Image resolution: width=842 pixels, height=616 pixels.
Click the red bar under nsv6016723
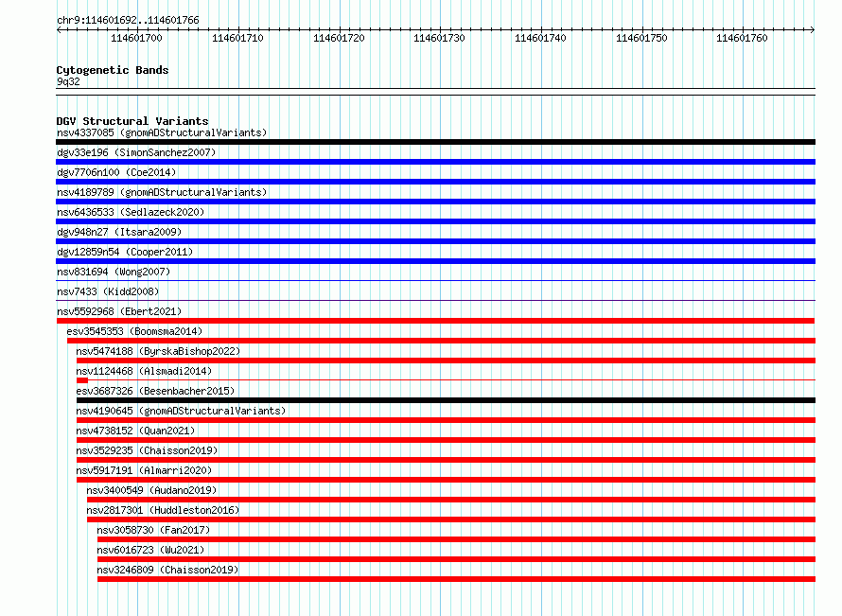click(456, 559)
